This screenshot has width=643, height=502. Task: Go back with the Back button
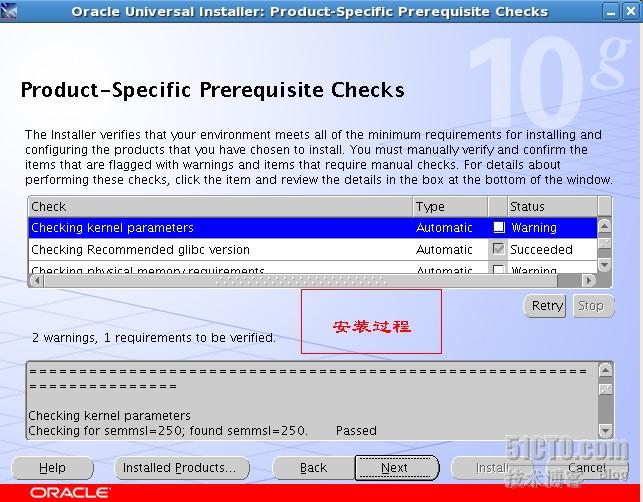pos(313,468)
